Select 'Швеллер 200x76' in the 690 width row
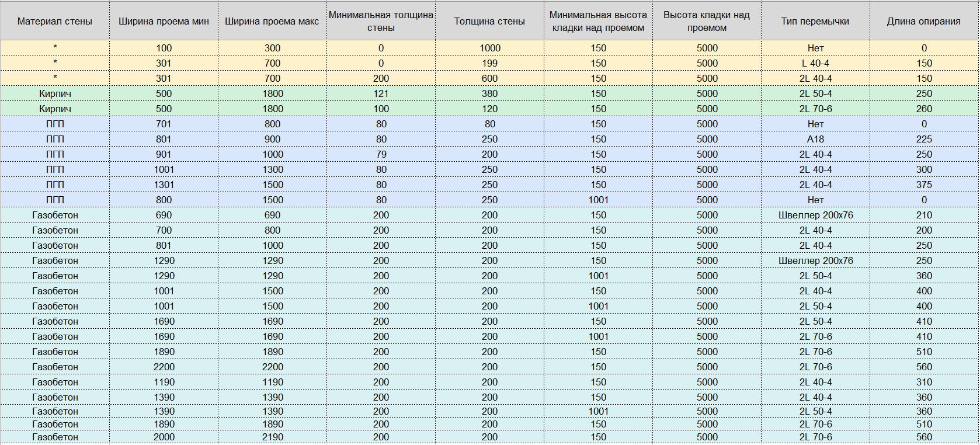Viewport: 980px width, 445px height. coord(815,215)
